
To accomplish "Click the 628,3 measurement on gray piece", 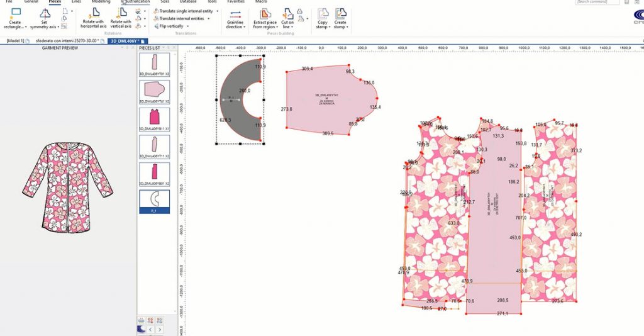I will [225, 120].
